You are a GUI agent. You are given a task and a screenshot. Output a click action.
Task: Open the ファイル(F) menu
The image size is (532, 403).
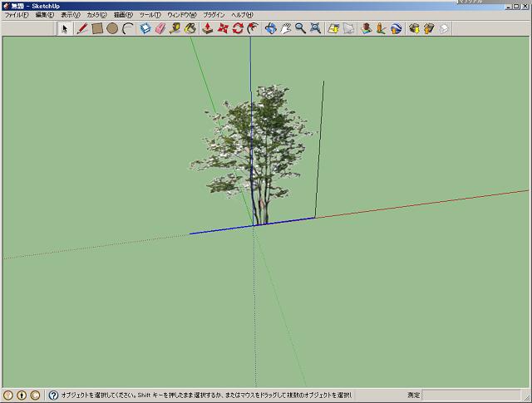point(17,15)
